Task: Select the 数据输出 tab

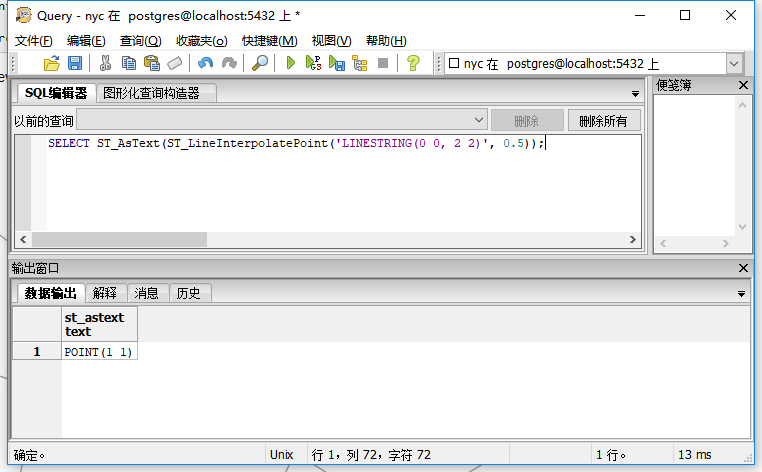Action: click(x=51, y=293)
